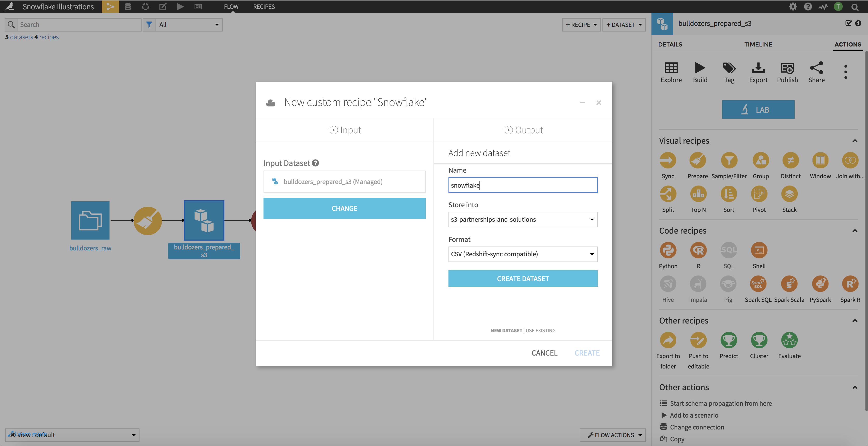Open the Prepare visual recipe
This screenshot has width=868, height=446.
click(698, 160)
